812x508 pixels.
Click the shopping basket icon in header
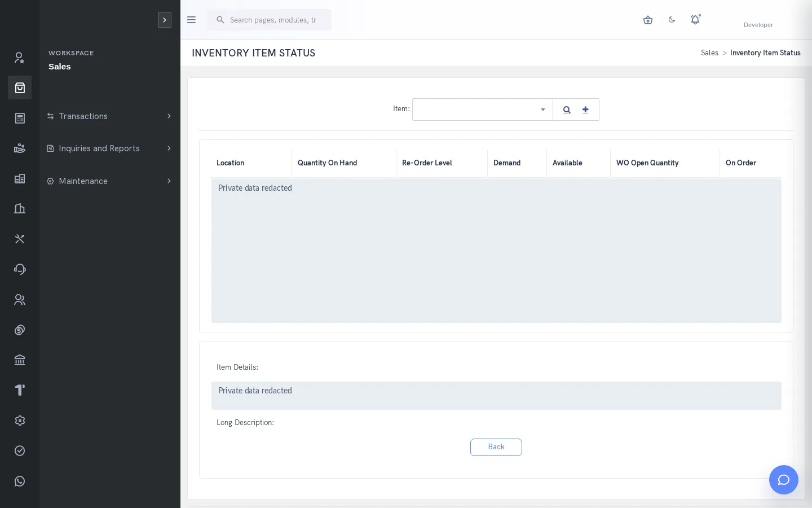(x=648, y=20)
